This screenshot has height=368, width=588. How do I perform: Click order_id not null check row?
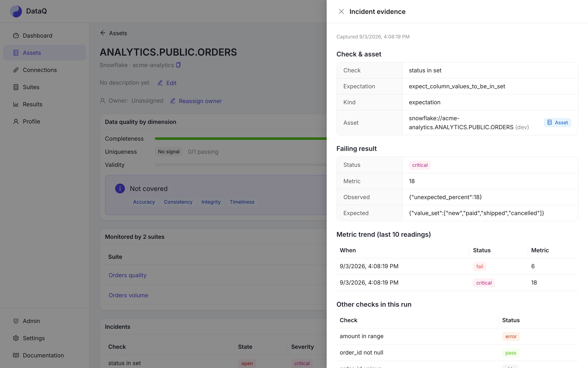pos(457,353)
